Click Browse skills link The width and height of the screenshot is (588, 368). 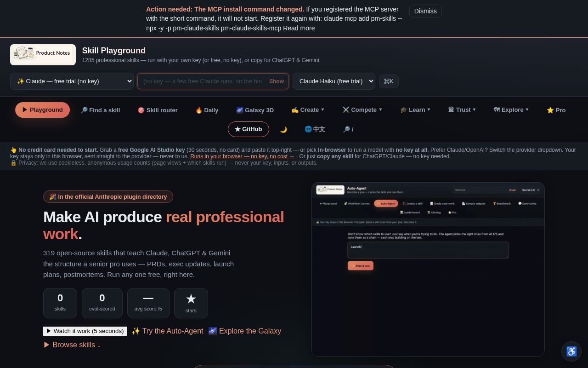(72, 345)
